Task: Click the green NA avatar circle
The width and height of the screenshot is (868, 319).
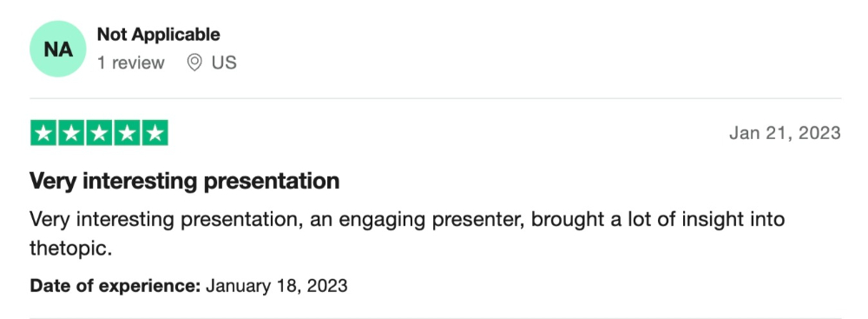Action: click(x=57, y=49)
